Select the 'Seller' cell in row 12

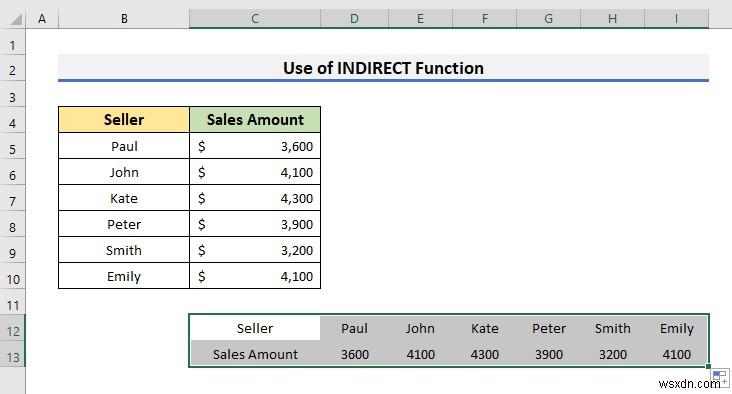(255, 328)
